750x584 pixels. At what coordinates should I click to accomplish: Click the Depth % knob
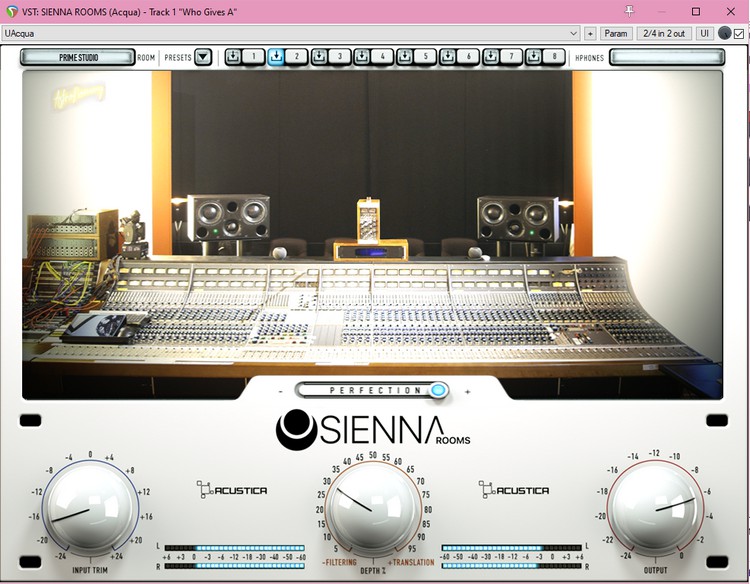point(373,510)
